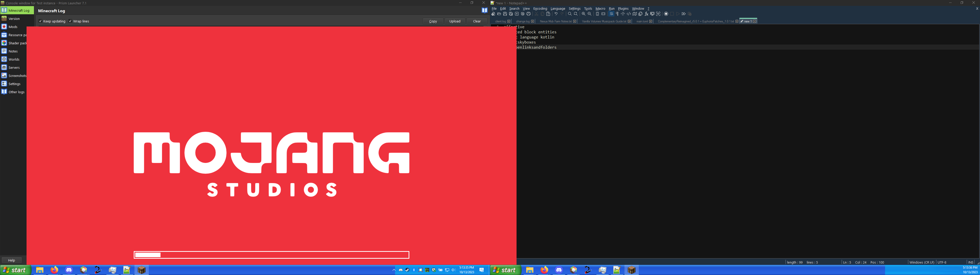Select Worlds in the Prism Launcher sidebar
Image resolution: width=980 pixels, height=275 pixels.
pyautogui.click(x=14, y=59)
